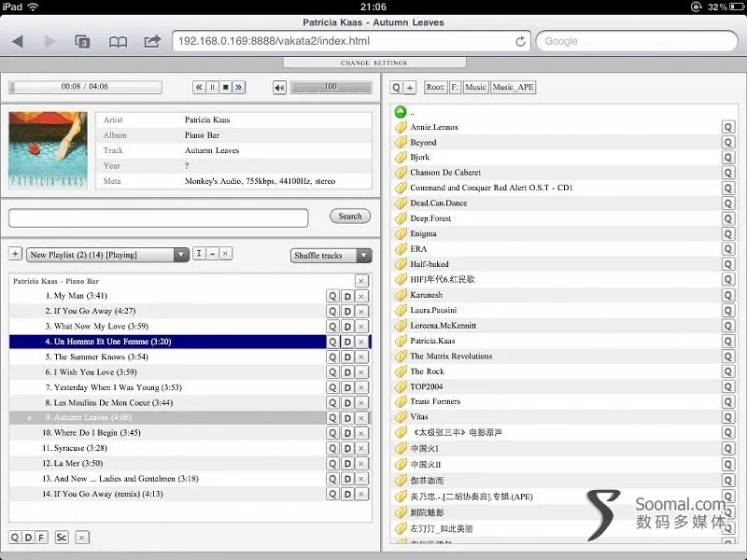Tap the Sc button below the playlist
This screenshot has height=560, width=747.
tap(62, 538)
